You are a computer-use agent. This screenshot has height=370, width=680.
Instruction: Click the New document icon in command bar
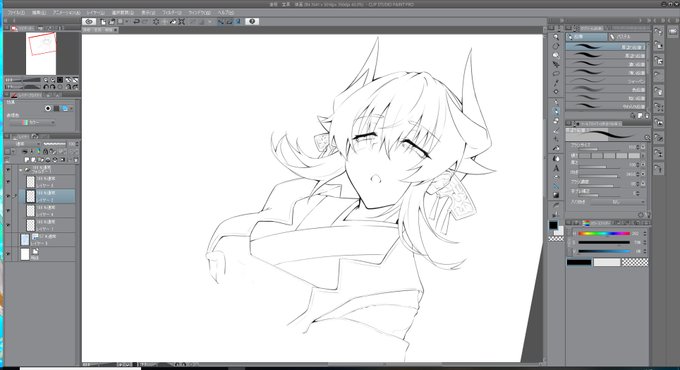[103, 21]
